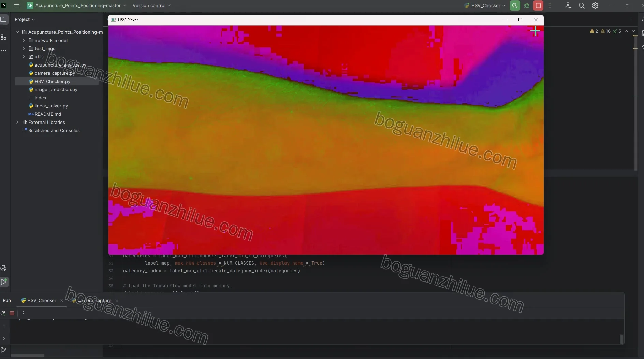Open the More Actions toolbar menu

[x=550, y=5]
